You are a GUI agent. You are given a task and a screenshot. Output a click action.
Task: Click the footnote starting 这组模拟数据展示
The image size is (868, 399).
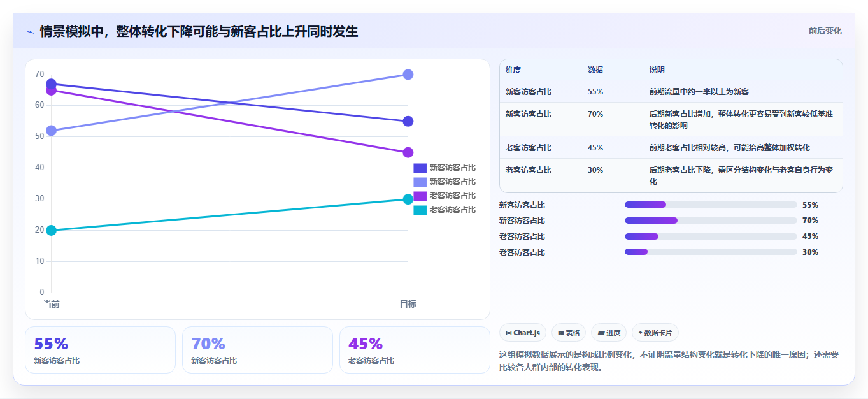[669, 361]
